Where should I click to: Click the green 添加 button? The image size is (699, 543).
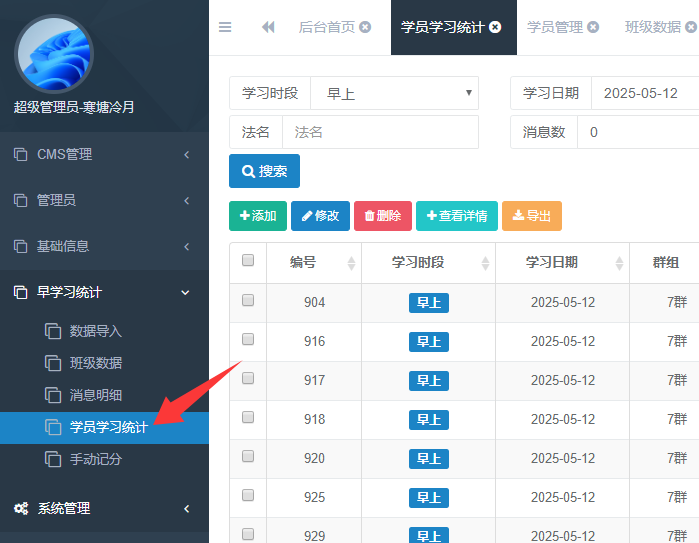(x=258, y=216)
